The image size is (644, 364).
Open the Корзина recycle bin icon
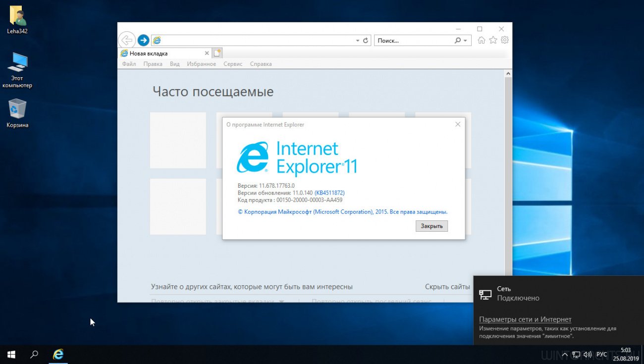pos(17,113)
